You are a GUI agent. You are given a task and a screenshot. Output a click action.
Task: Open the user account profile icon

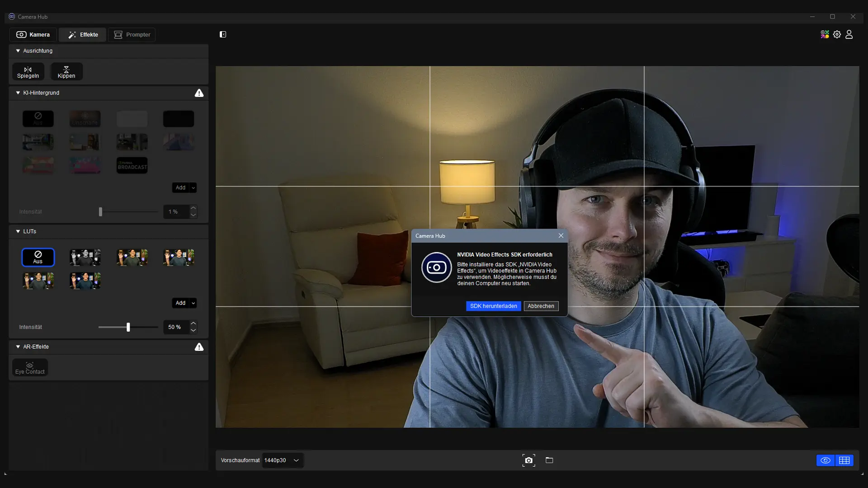point(849,34)
